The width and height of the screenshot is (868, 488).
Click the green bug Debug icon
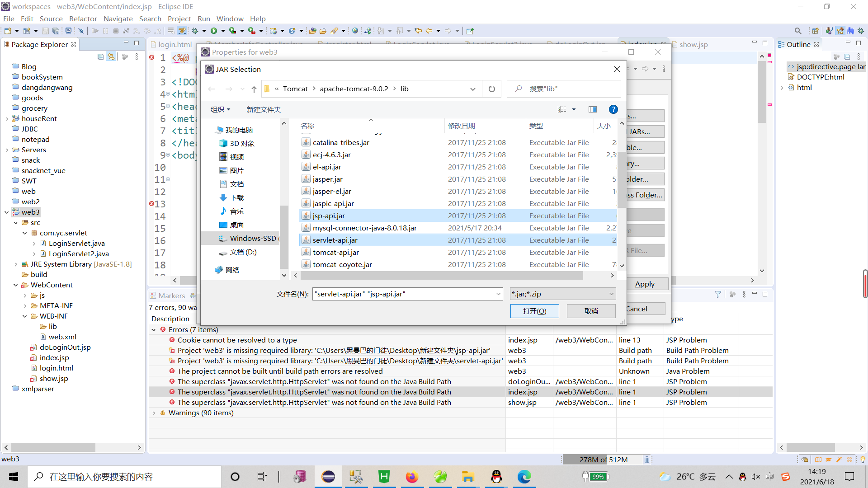(195, 31)
